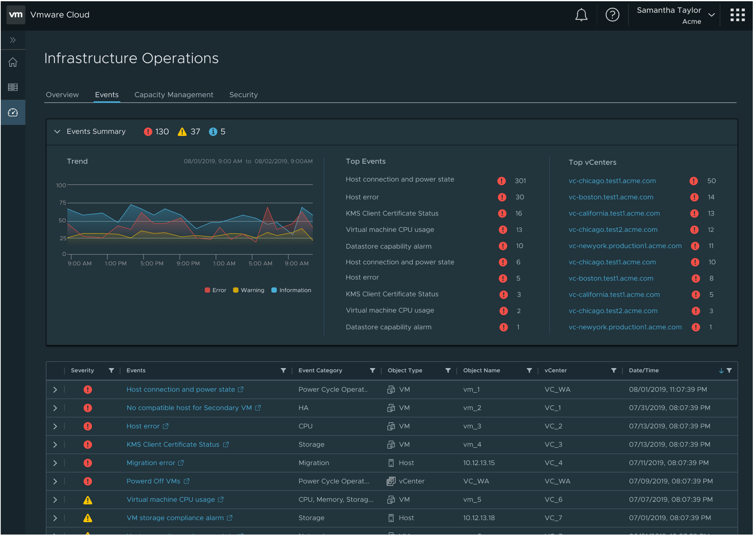Collapse the Events Summary panel
This screenshot has width=756, height=538.
click(57, 132)
